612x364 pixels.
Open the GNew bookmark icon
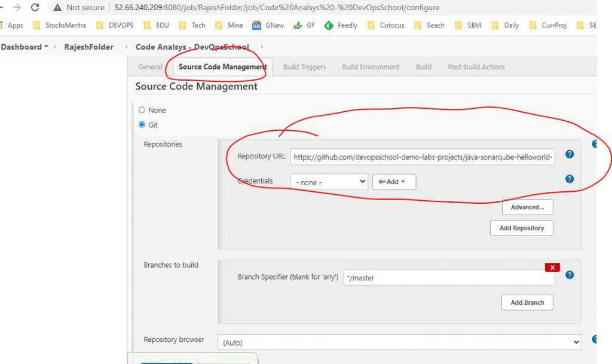(x=256, y=26)
